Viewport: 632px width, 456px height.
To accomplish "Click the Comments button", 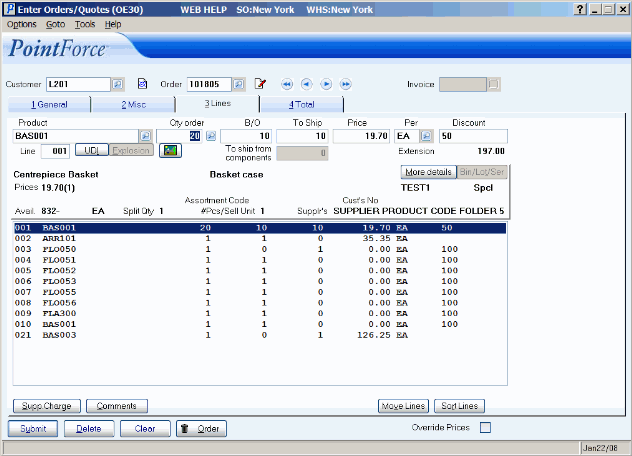I will click(x=117, y=406).
